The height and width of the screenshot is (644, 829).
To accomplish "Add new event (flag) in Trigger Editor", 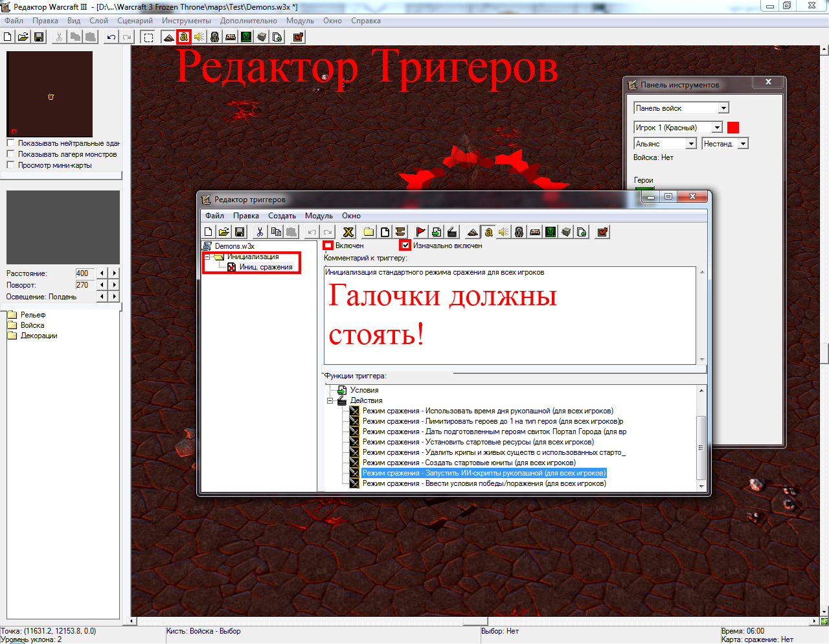I will pos(421,232).
